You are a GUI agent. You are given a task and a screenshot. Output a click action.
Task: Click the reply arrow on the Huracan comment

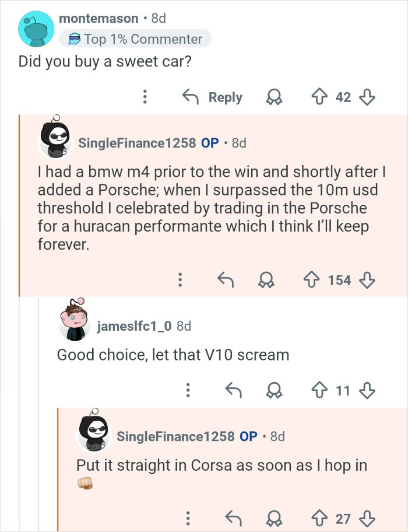pyautogui.click(x=227, y=280)
